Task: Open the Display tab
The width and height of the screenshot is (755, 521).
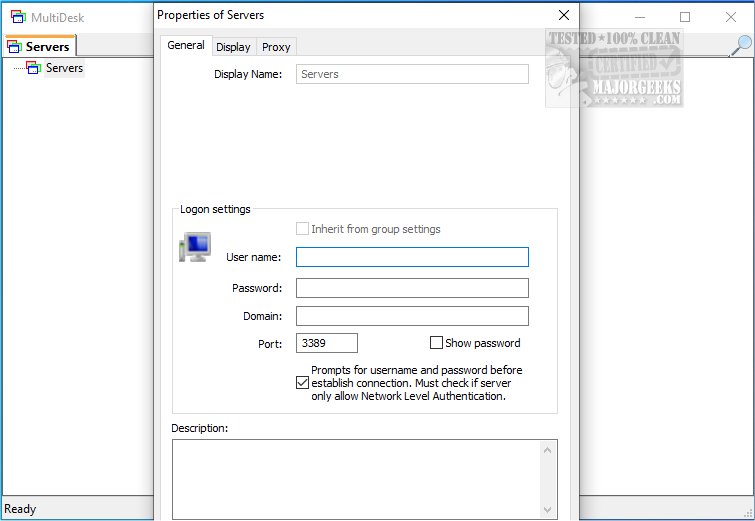Action: (x=234, y=47)
